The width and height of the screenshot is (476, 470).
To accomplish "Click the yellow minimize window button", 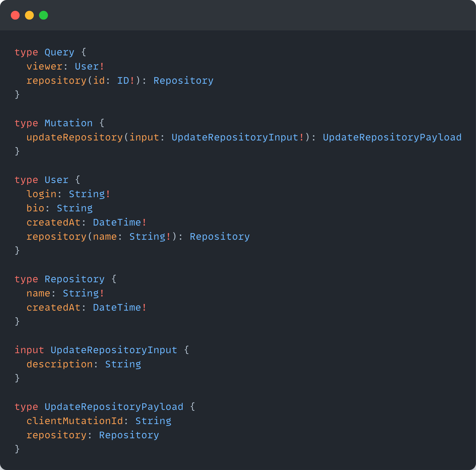I will (x=29, y=15).
